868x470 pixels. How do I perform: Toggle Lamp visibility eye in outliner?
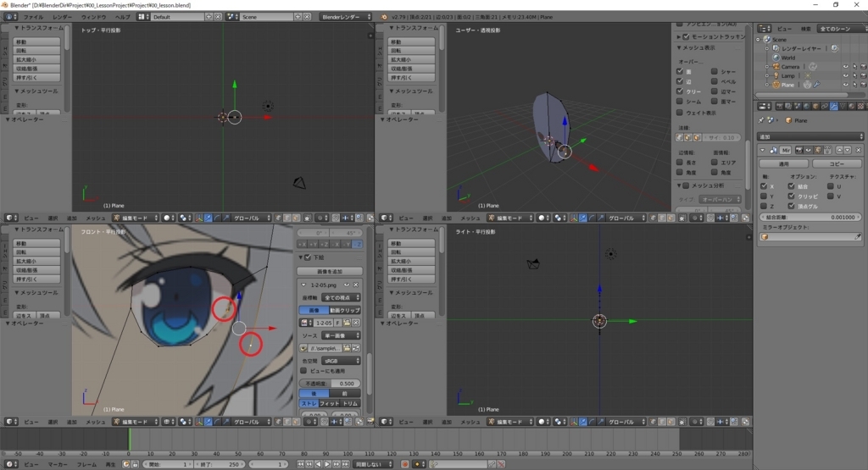click(x=846, y=75)
